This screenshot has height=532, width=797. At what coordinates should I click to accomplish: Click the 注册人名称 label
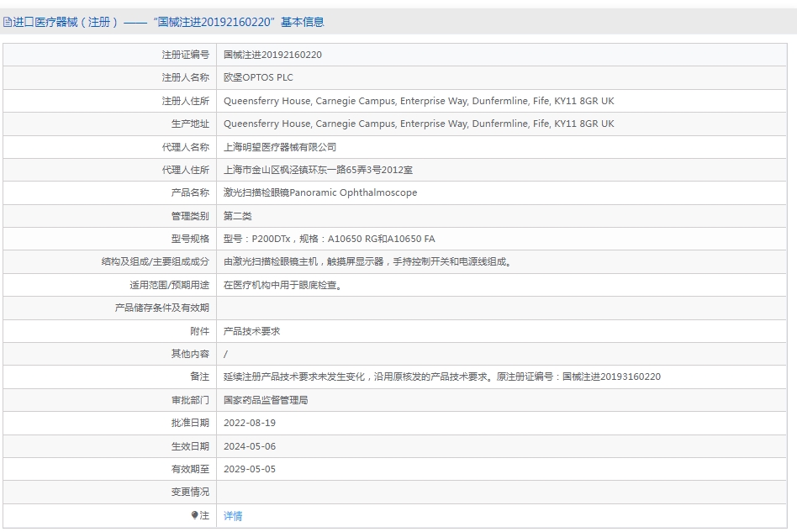point(186,77)
